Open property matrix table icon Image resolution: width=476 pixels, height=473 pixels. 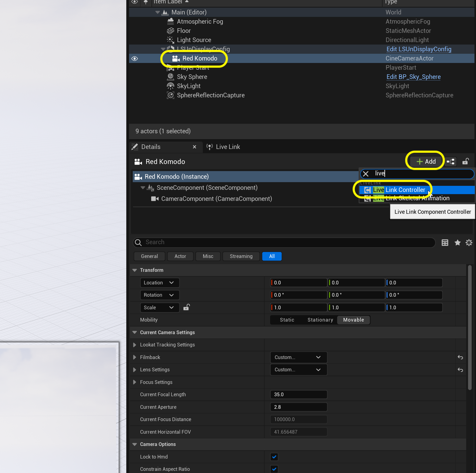click(x=445, y=243)
